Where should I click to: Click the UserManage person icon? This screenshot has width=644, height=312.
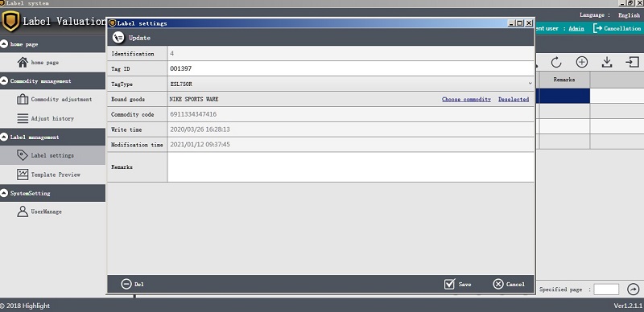(x=23, y=211)
